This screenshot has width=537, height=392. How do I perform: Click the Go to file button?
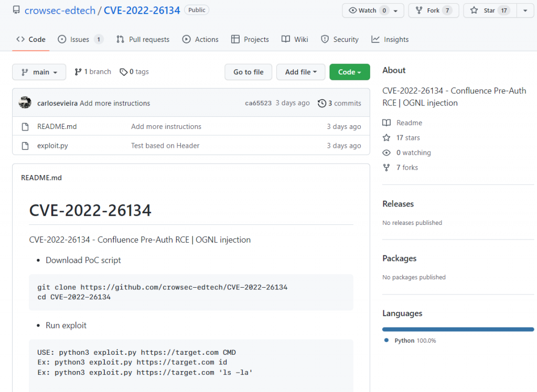[x=248, y=72]
